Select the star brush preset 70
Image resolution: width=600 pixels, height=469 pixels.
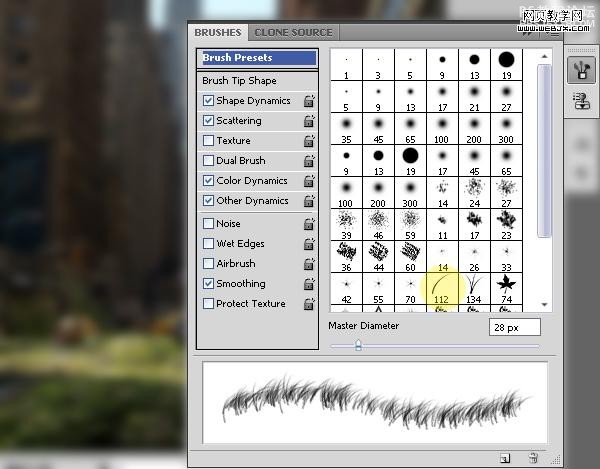410,289
